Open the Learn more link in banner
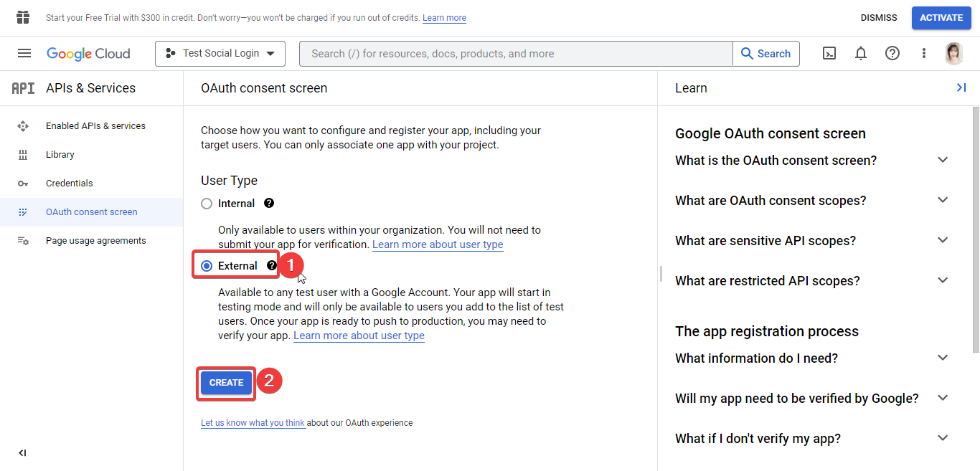 click(444, 18)
